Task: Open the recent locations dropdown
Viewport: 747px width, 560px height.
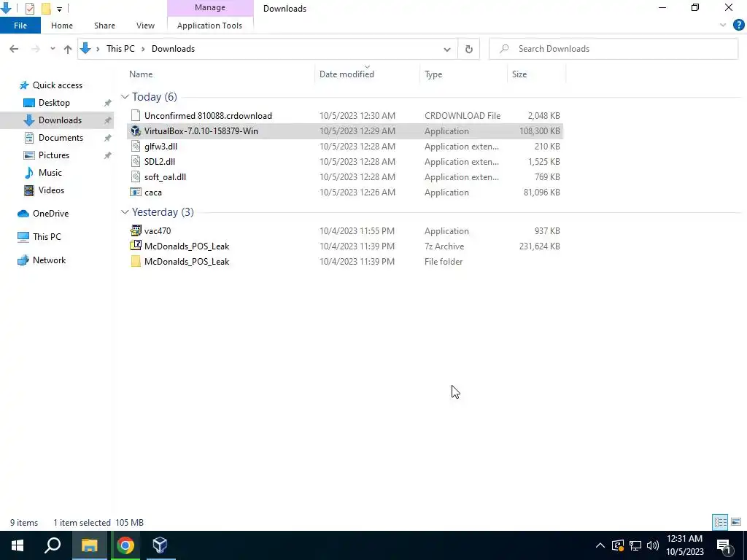Action: point(53,49)
